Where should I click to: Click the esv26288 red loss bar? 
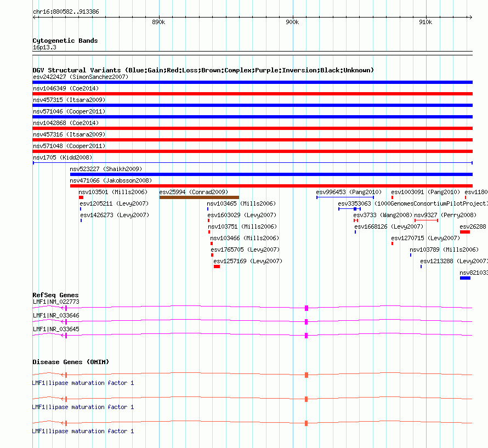click(465, 232)
